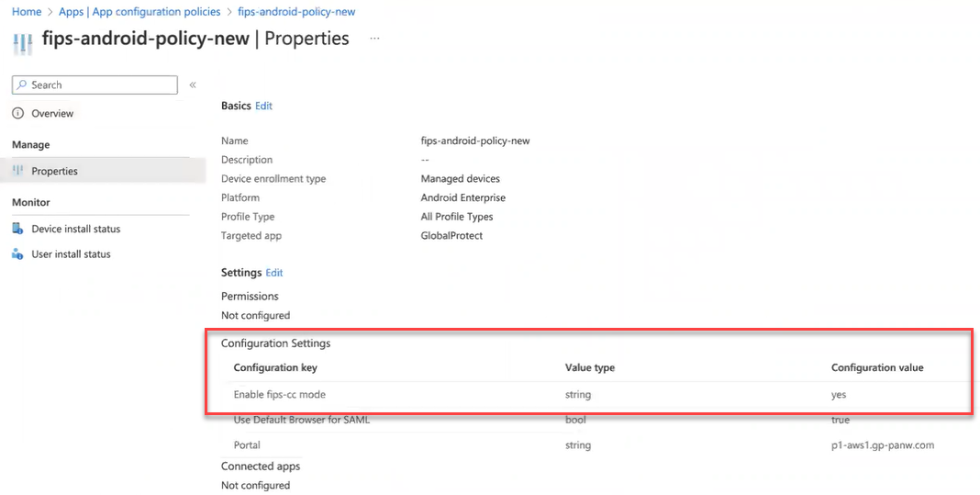
Task: Select the Enable fips-cc mode row
Action: [x=279, y=395]
